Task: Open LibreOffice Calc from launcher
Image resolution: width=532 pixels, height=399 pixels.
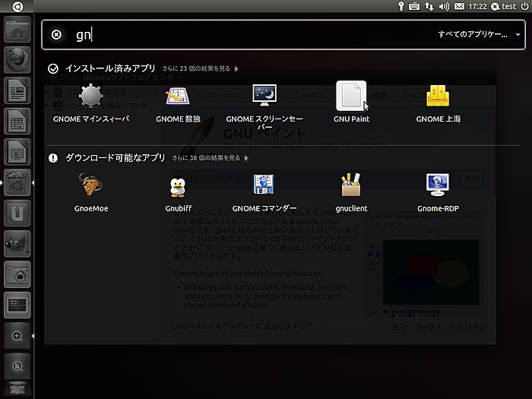Action: pyautogui.click(x=17, y=121)
